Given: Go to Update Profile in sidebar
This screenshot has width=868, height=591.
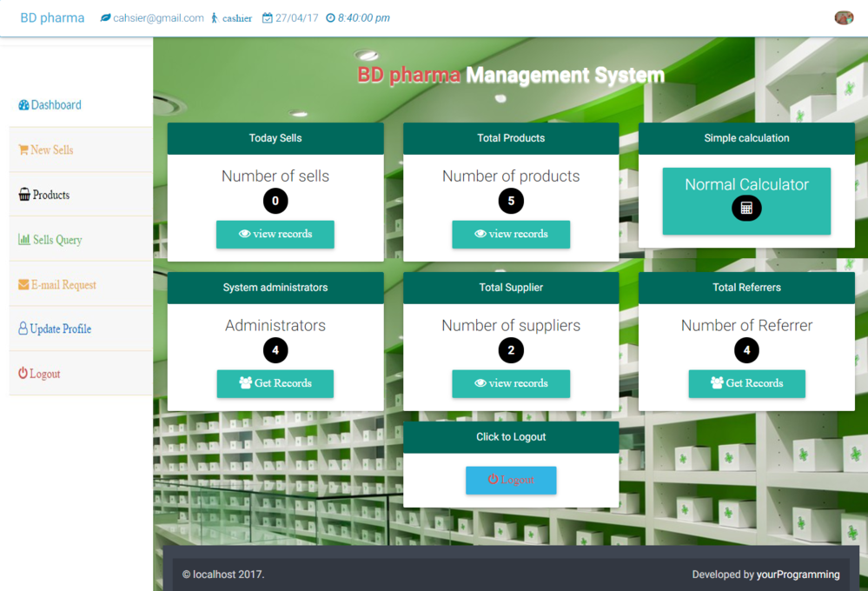Looking at the screenshot, I should [59, 329].
